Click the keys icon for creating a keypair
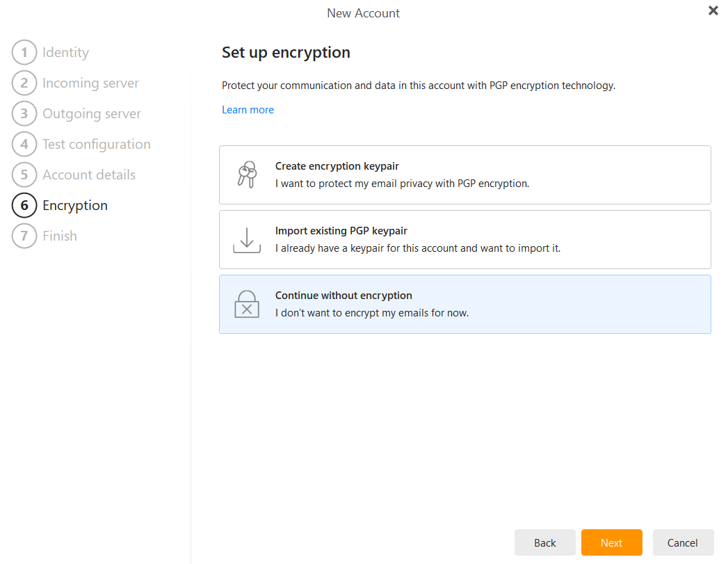 click(x=247, y=172)
